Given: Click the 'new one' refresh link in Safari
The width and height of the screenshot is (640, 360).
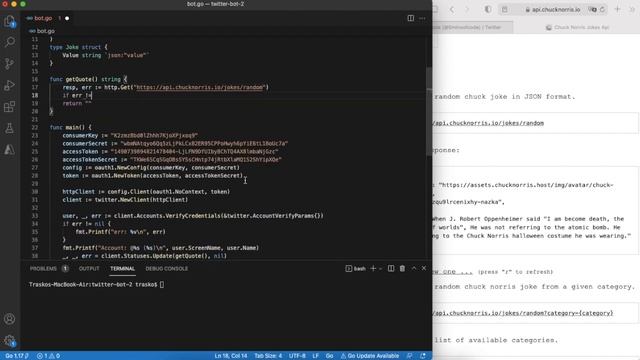Looking at the screenshot, I should (453, 271).
